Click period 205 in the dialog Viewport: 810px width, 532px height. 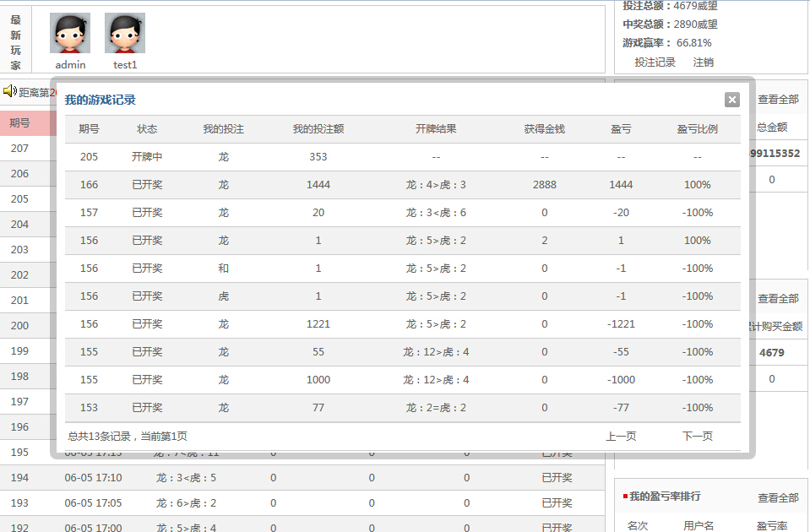pos(89,157)
